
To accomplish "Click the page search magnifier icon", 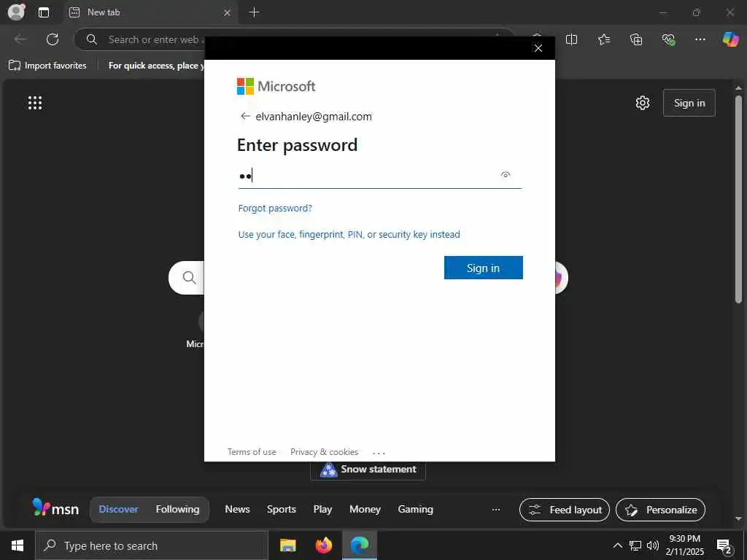I will point(189,277).
